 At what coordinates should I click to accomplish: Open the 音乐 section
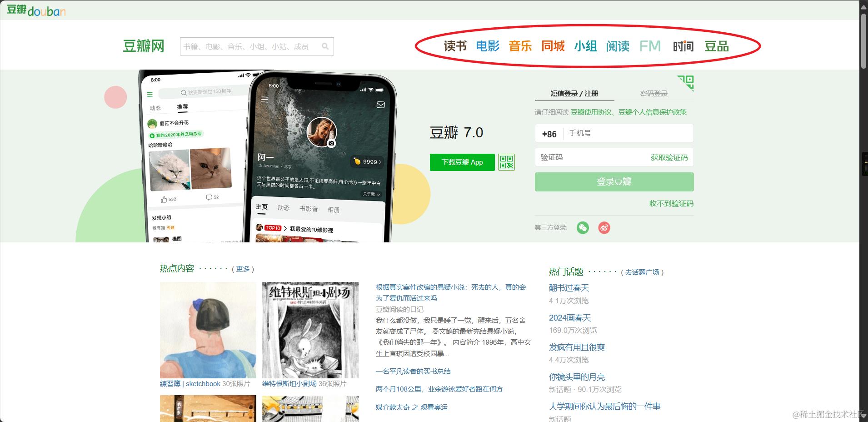coord(520,46)
